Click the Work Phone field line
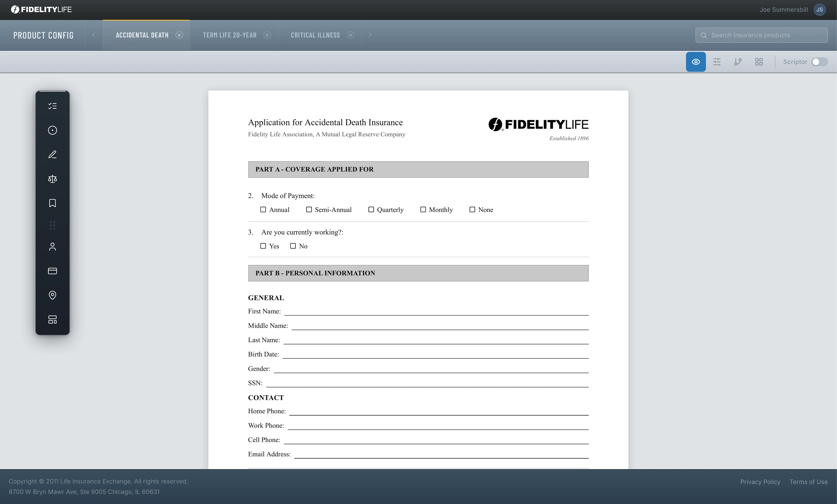The height and width of the screenshot is (504, 837). coord(438,425)
